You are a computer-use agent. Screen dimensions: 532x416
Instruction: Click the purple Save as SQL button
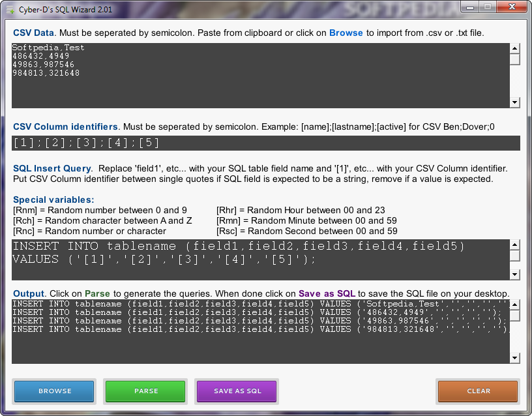(237, 391)
